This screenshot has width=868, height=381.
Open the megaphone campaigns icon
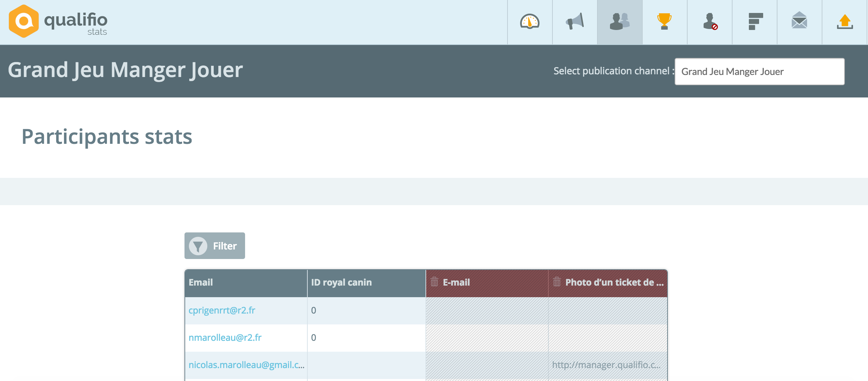pyautogui.click(x=575, y=22)
